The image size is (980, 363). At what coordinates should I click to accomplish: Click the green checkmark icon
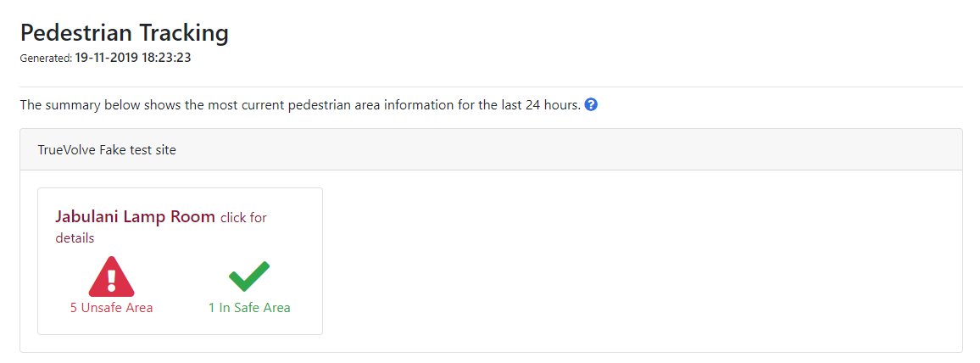click(249, 276)
